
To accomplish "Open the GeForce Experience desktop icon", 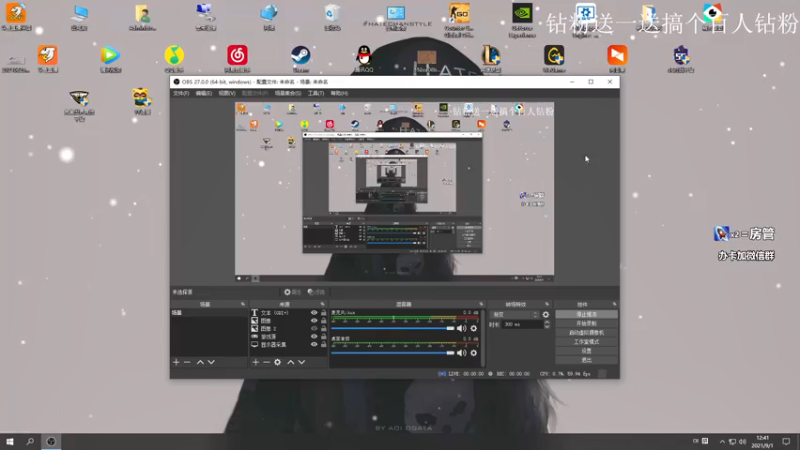I will [522, 19].
